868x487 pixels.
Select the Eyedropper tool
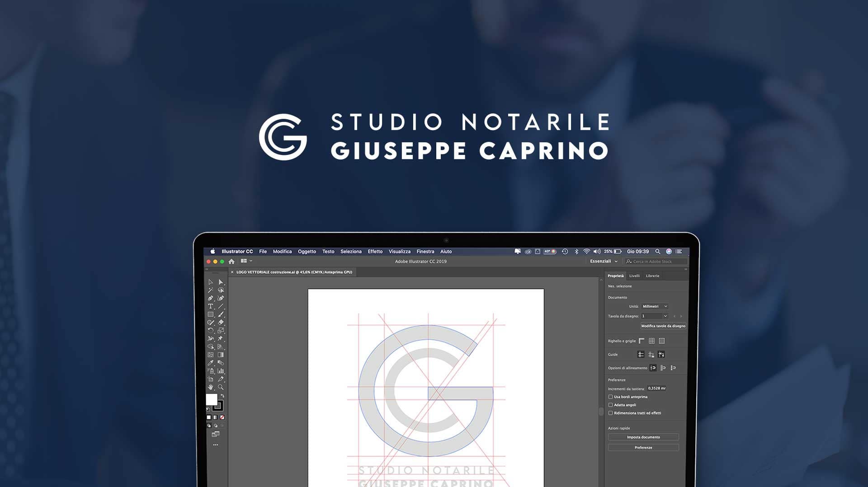pyautogui.click(x=210, y=363)
